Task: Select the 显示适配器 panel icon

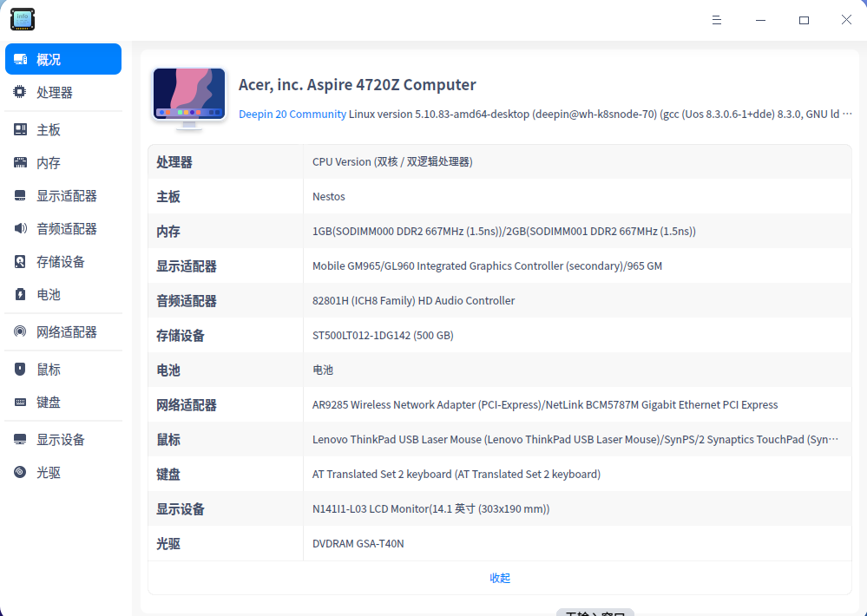Action: tap(19, 195)
